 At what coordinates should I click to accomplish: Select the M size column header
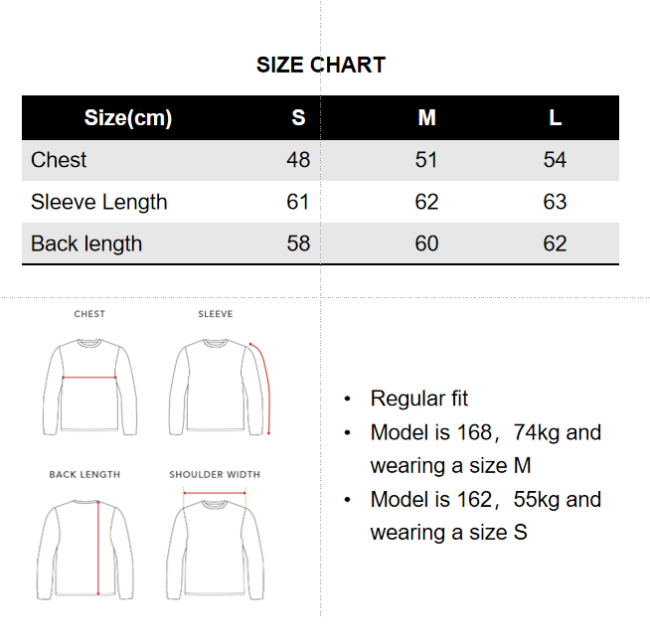click(426, 118)
